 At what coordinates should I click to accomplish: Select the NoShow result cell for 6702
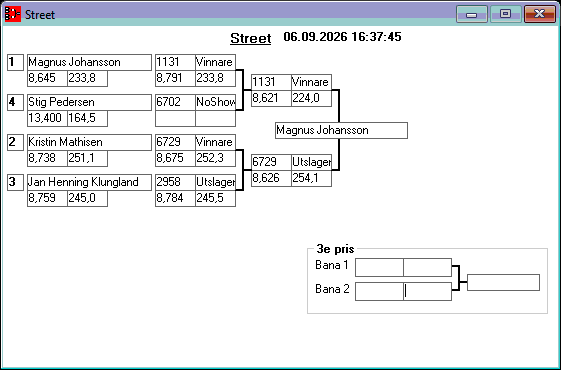point(215,103)
